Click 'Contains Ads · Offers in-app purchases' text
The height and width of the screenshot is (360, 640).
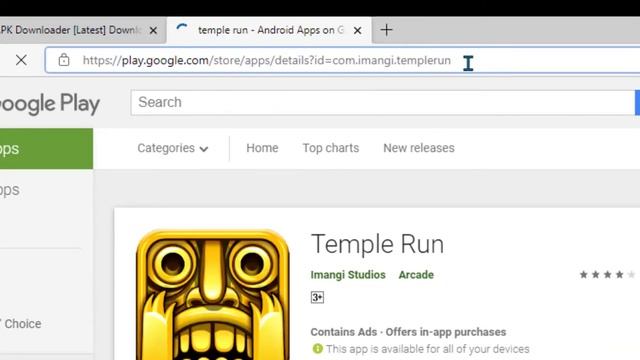click(408, 332)
